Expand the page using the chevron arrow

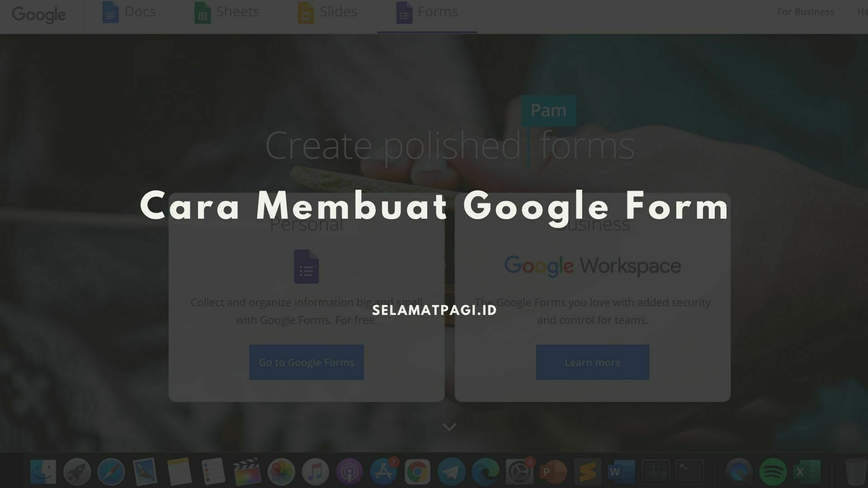coord(449,427)
